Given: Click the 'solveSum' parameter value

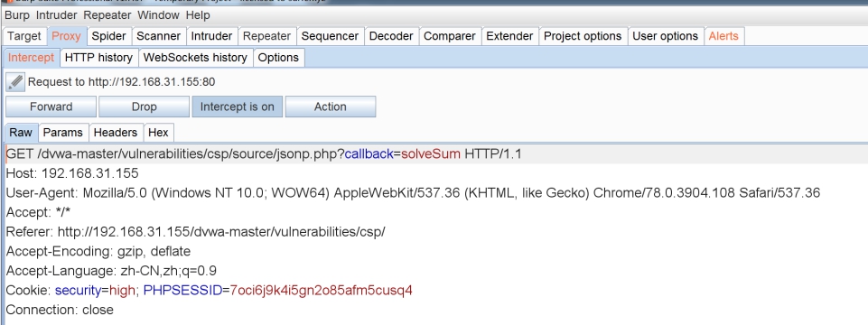Looking at the screenshot, I should point(431,153).
